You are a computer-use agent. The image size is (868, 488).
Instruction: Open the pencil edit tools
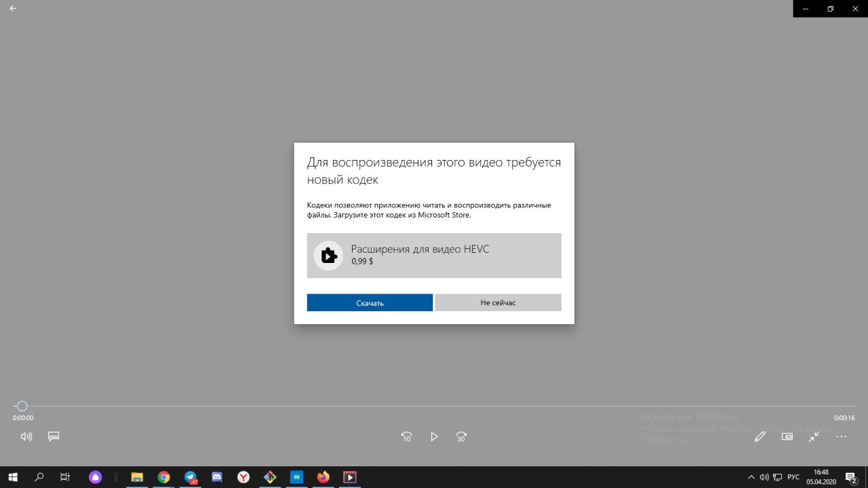click(760, 436)
